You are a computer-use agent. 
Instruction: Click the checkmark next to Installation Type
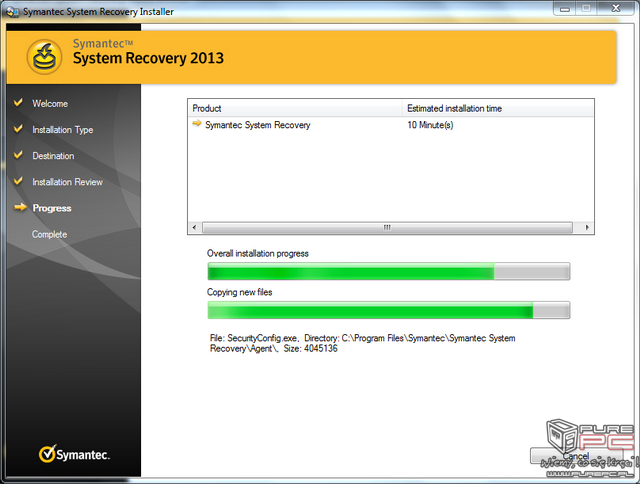tap(18, 129)
